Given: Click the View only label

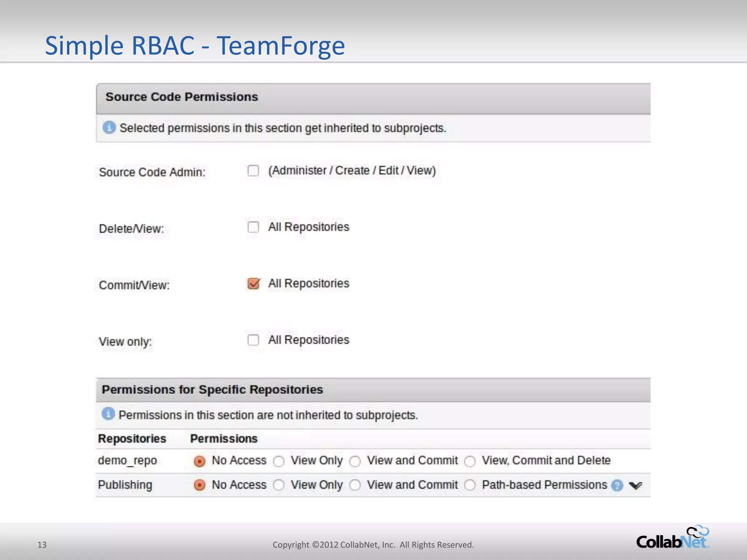Looking at the screenshot, I should coord(125,342).
